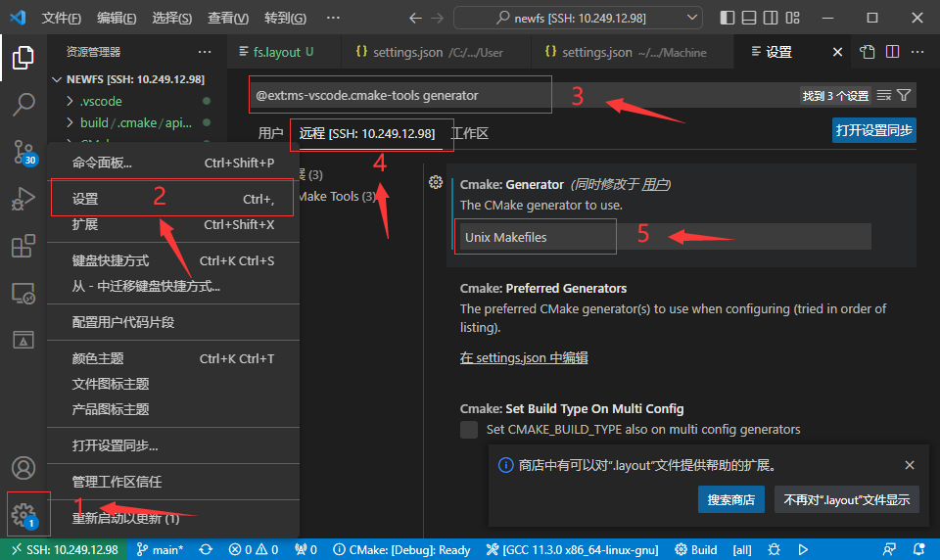Click the filter settings funnel icon
The height and width of the screenshot is (560, 940).
[904, 95]
